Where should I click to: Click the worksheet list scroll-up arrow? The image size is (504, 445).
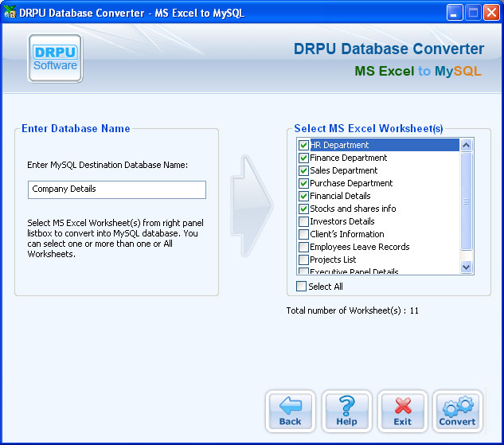466,145
